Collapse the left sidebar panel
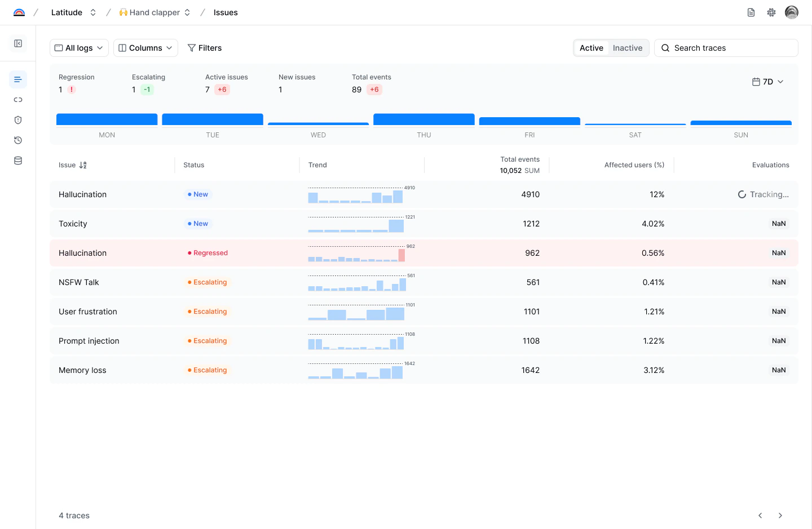 [18, 43]
